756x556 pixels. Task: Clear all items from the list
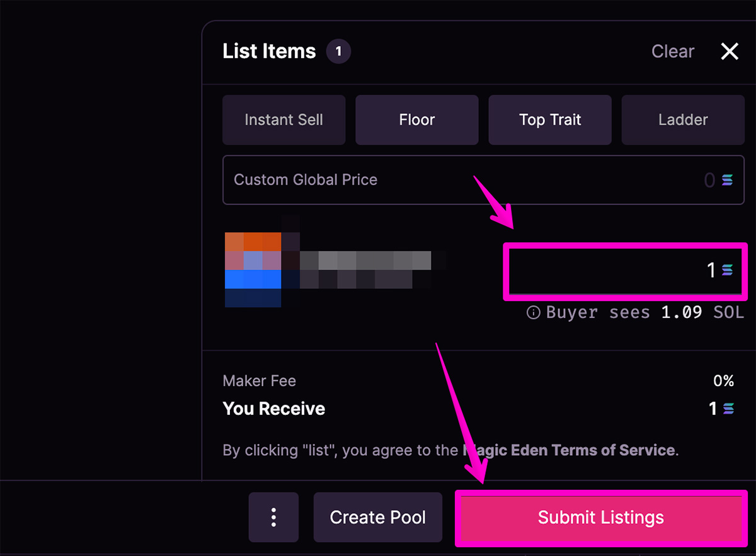[x=673, y=52]
